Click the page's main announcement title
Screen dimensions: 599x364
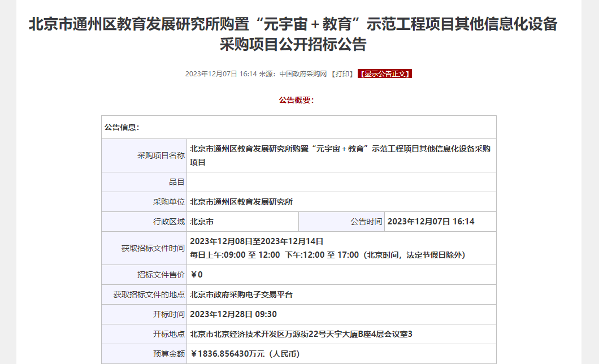(x=293, y=34)
